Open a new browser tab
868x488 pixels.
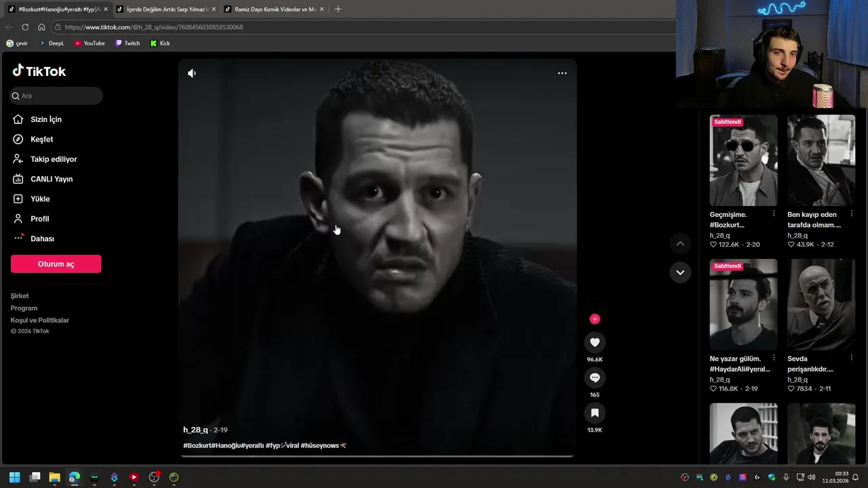338,9
